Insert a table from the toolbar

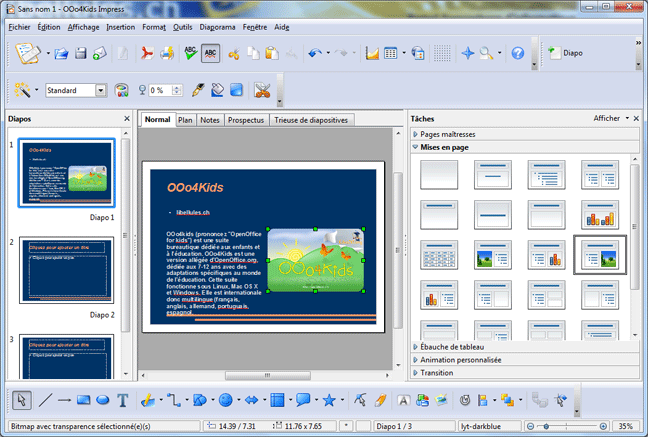click(391, 53)
